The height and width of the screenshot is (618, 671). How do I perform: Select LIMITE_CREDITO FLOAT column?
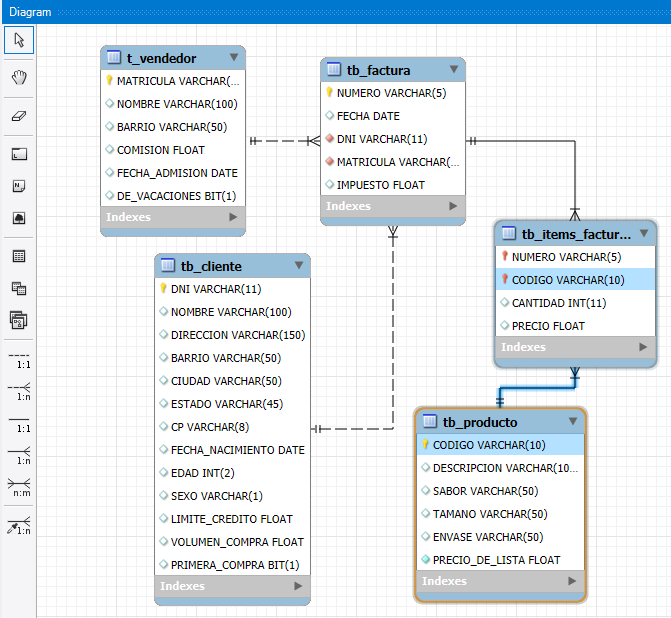[232, 519]
